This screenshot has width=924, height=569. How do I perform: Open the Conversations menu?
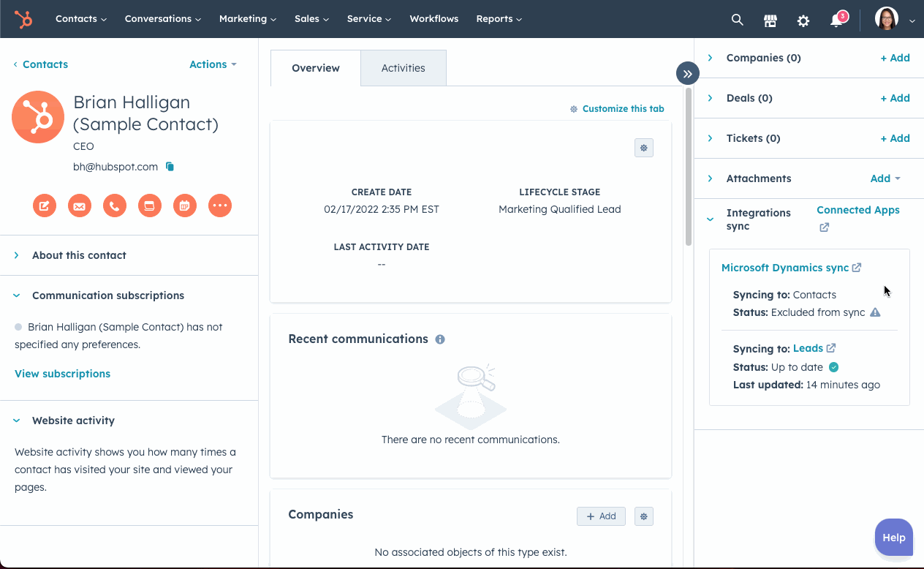point(163,19)
